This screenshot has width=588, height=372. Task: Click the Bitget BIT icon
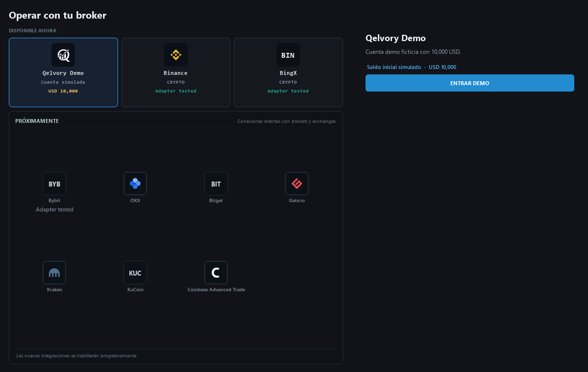pos(216,184)
